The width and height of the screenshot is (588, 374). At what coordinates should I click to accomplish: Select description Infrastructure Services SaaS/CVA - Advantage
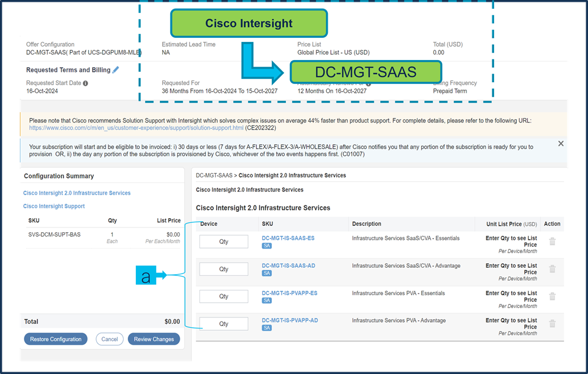tap(406, 265)
